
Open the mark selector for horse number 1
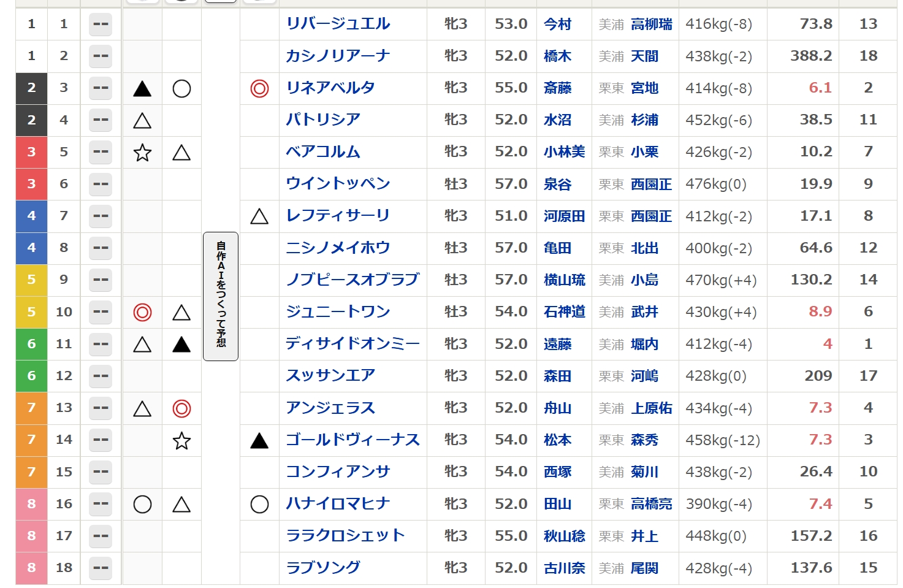click(x=101, y=25)
